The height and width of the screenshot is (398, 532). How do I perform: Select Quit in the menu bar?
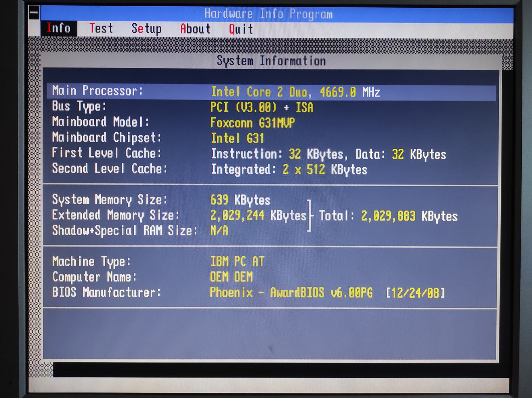[241, 29]
